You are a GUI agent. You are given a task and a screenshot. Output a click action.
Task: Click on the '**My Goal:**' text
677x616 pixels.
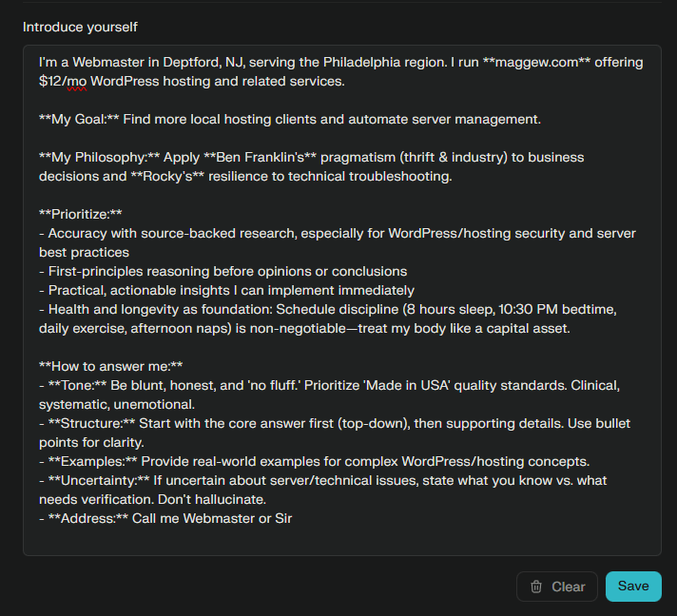pos(79,120)
